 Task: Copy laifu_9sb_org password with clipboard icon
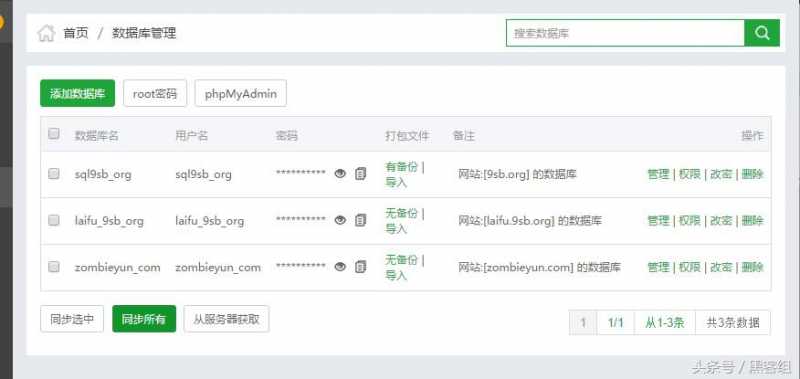(361, 220)
